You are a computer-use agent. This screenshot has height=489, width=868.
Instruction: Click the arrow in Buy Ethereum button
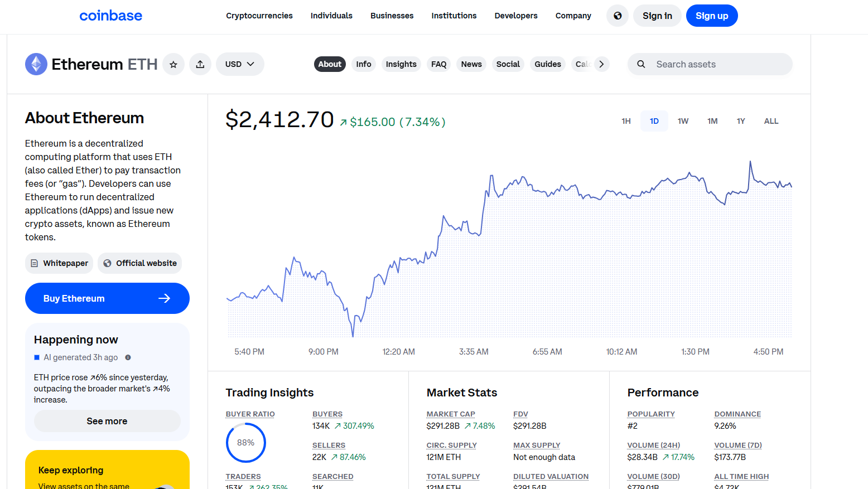164,298
